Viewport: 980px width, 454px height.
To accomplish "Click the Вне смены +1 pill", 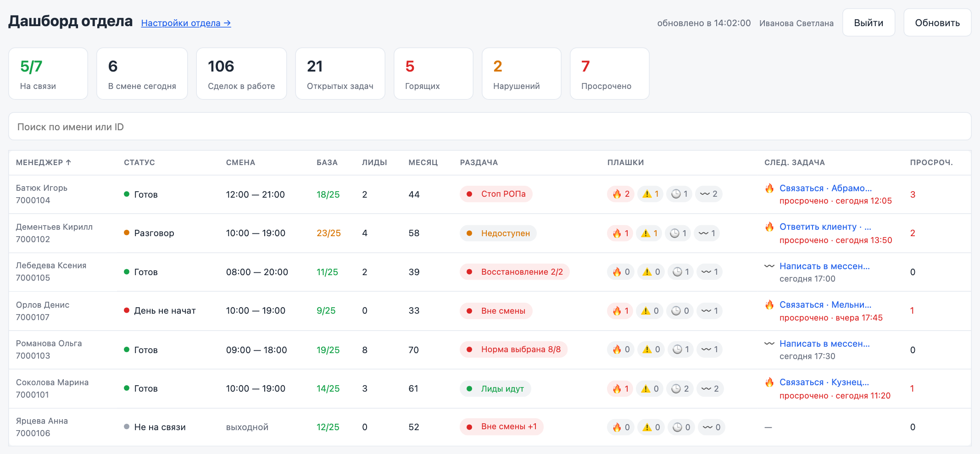I will [501, 426].
